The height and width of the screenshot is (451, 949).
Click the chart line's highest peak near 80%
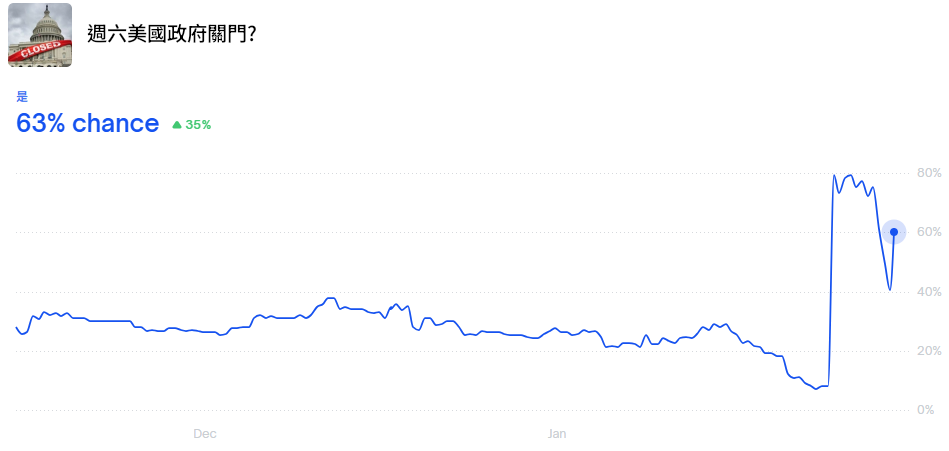850,175
